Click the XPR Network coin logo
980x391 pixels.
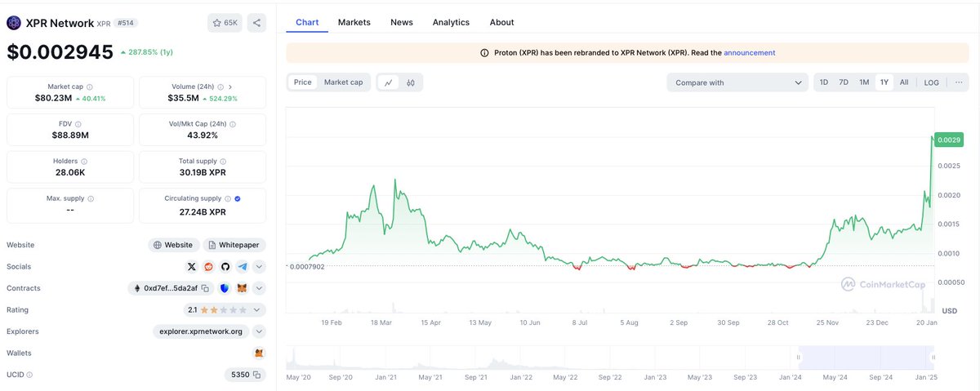14,23
